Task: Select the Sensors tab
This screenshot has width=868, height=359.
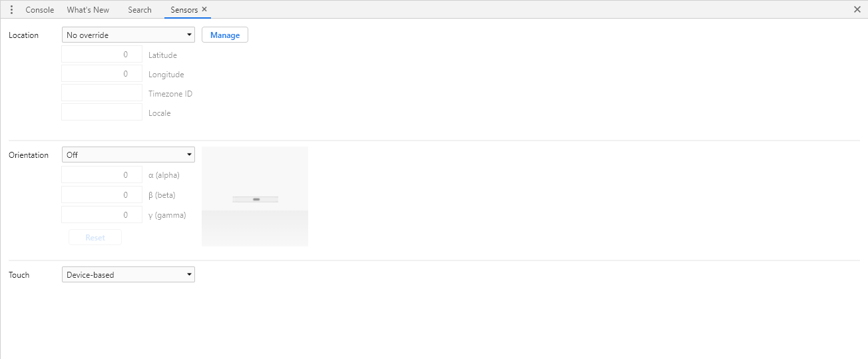Action: point(184,10)
